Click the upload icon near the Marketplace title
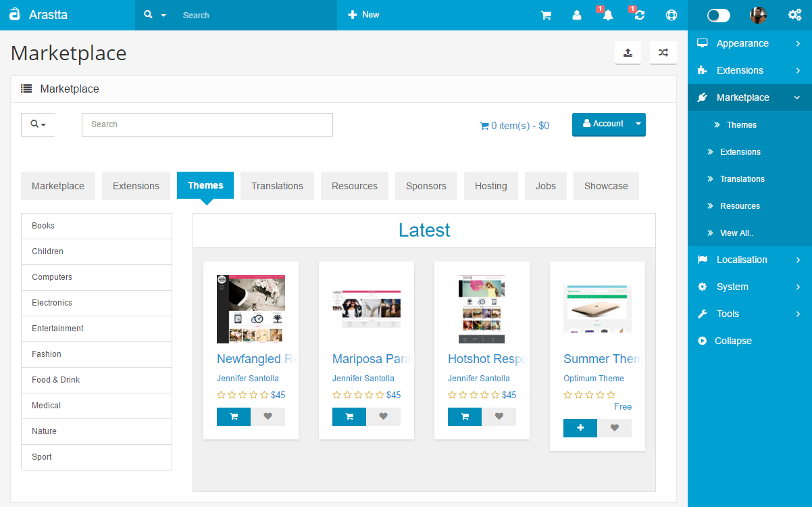Image resolution: width=812 pixels, height=507 pixels. tap(628, 52)
